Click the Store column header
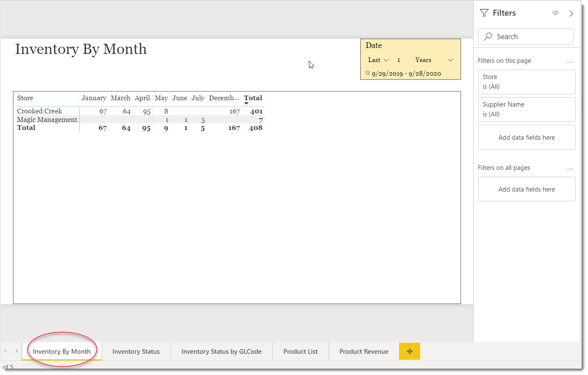The image size is (588, 375). [x=25, y=98]
